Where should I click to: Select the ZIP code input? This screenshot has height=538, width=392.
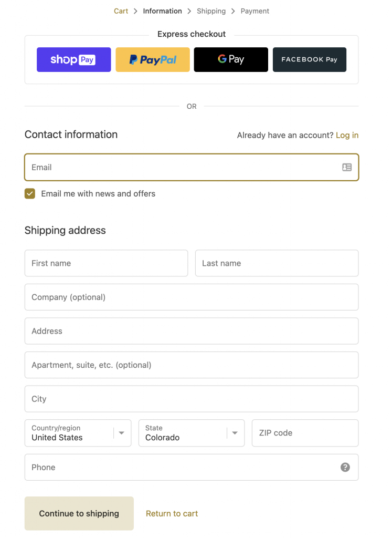305,433
